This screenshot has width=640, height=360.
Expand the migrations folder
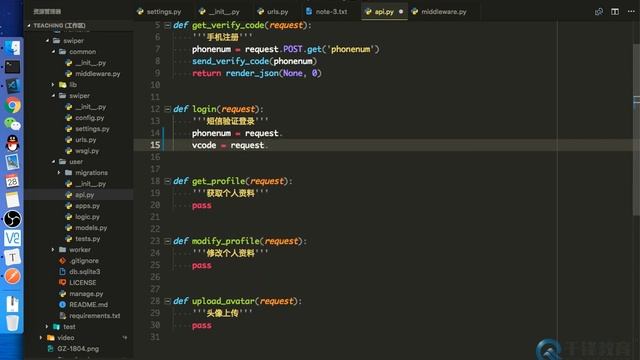click(x=60, y=173)
